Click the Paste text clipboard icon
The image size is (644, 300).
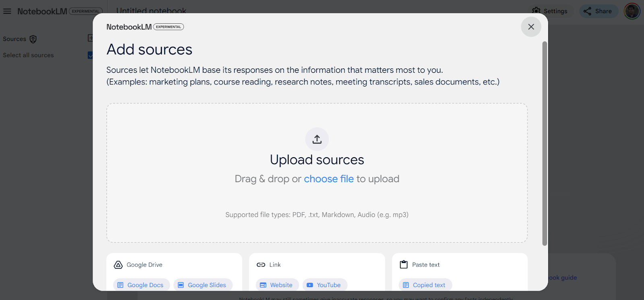pos(404,265)
